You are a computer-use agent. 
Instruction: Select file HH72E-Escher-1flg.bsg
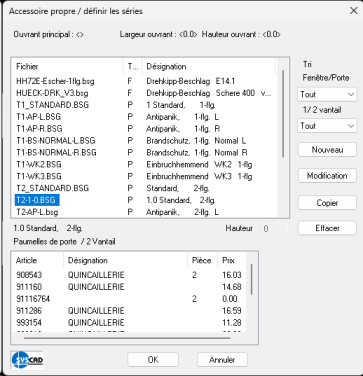click(55, 81)
